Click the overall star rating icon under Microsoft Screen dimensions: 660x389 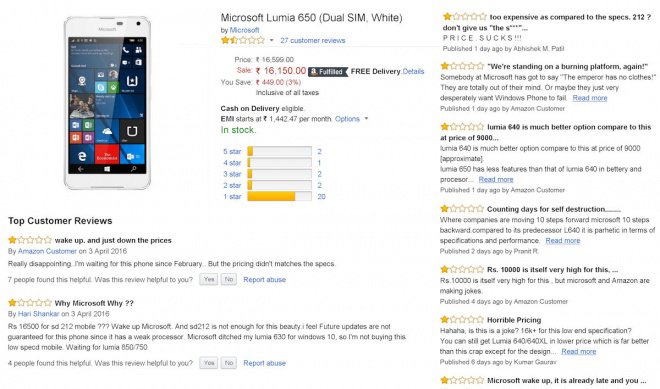coord(243,40)
